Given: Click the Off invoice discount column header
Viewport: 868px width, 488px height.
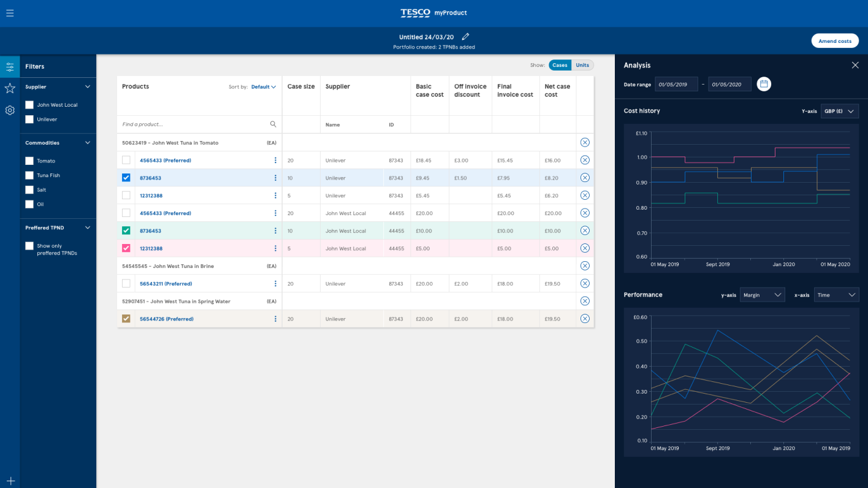Looking at the screenshot, I should click(470, 91).
